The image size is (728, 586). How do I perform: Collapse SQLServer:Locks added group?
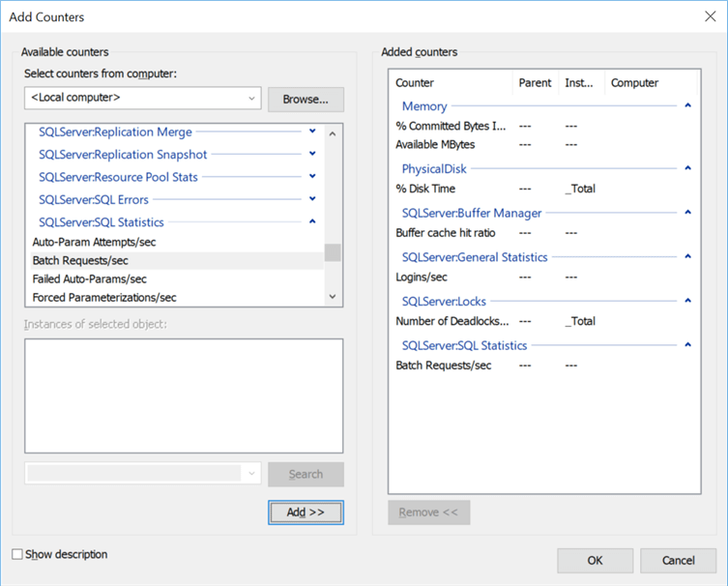[687, 301]
